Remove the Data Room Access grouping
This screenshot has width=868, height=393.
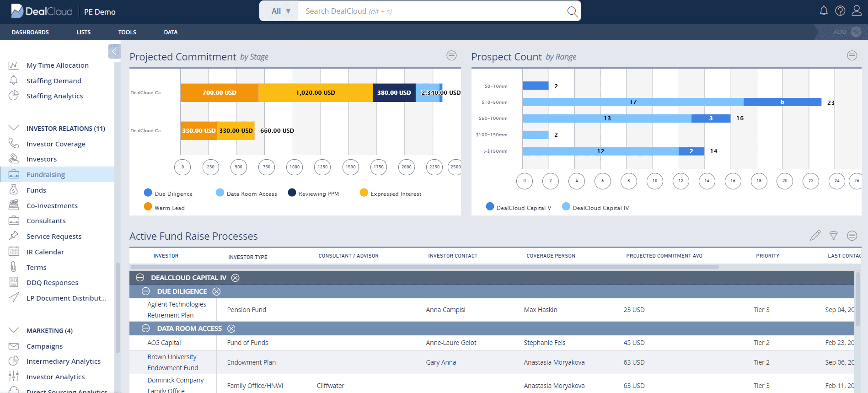(231, 328)
